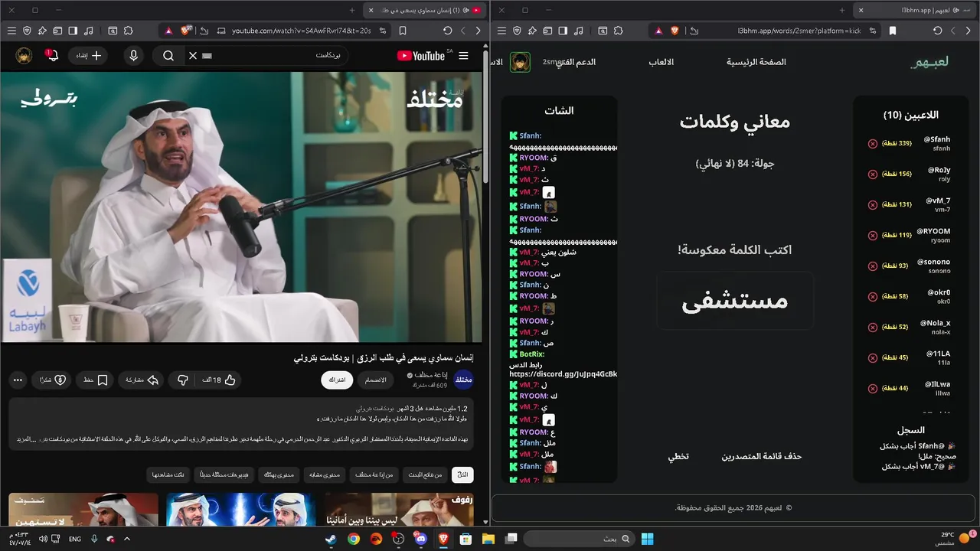Remove player Sfanh from list
980x551 pixels.
[872, 143]
